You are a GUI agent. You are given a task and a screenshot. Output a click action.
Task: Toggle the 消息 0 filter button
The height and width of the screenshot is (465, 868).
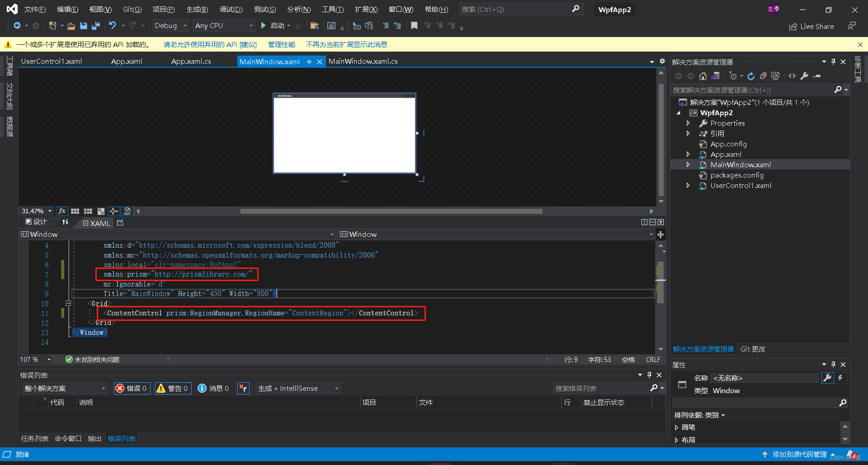coord(213,388)
